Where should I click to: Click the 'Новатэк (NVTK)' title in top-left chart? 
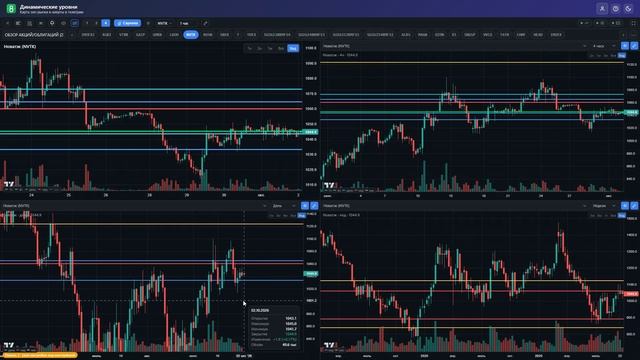20,47
